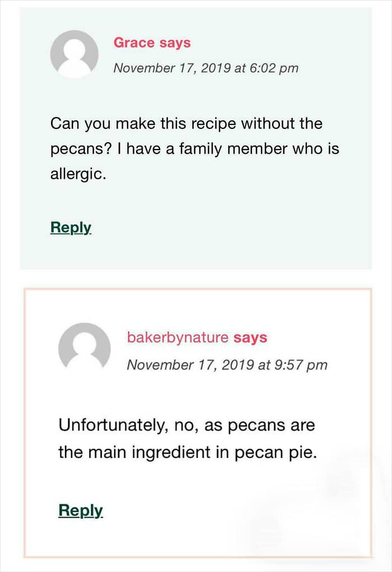Click the word ingredient in the reply
Screen dimensions: 392x572
click(x=171, y=453)
